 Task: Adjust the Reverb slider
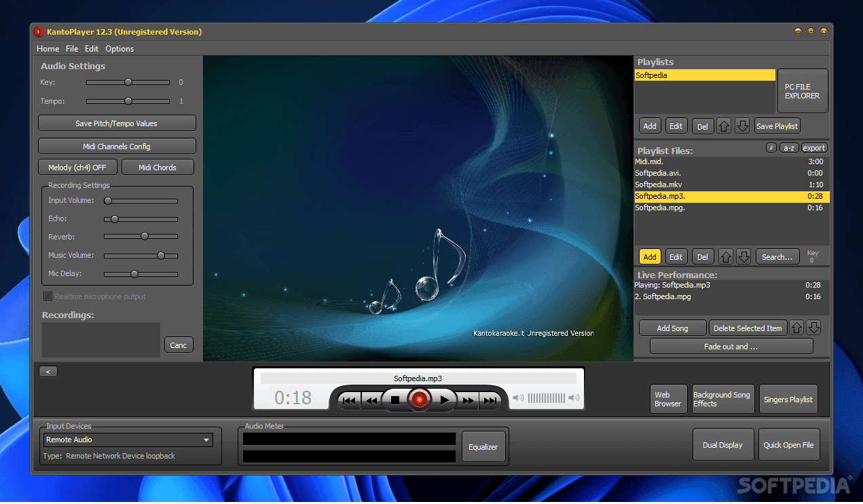[141, 237]
